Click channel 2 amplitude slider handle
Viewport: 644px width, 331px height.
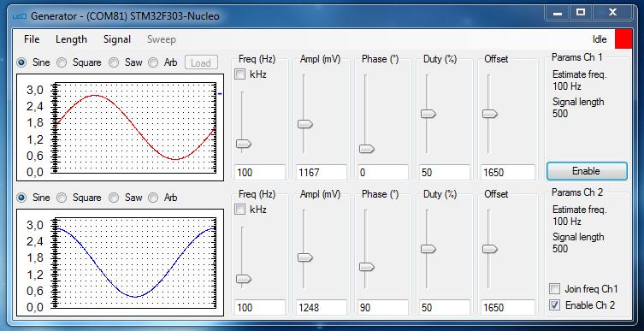pos(305,257)
